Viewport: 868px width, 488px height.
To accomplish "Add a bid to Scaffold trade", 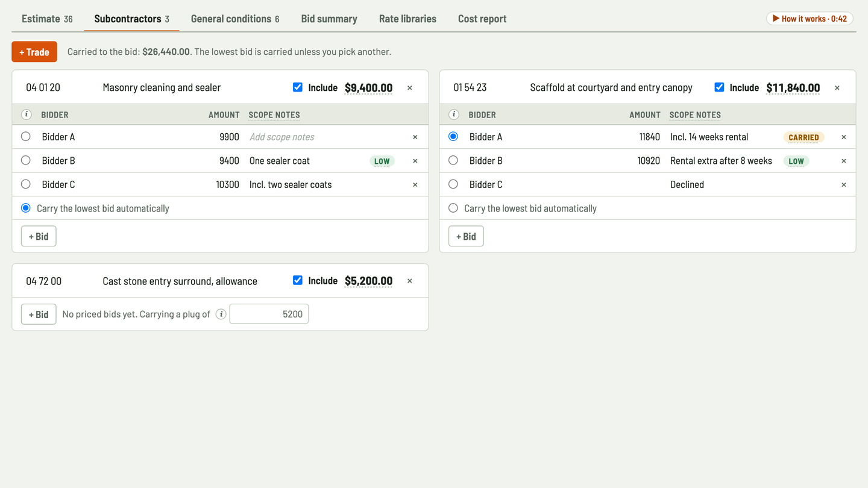I will click(466, 236).
